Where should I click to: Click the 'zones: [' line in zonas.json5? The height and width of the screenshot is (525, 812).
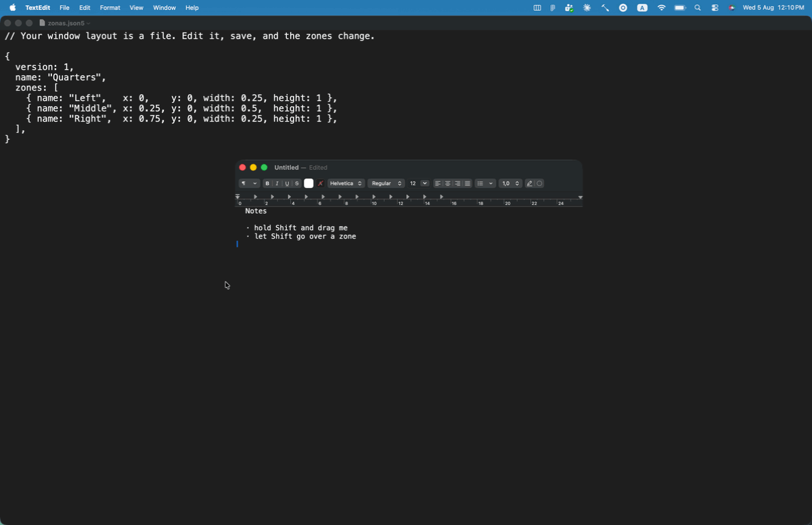pos(37,88)
